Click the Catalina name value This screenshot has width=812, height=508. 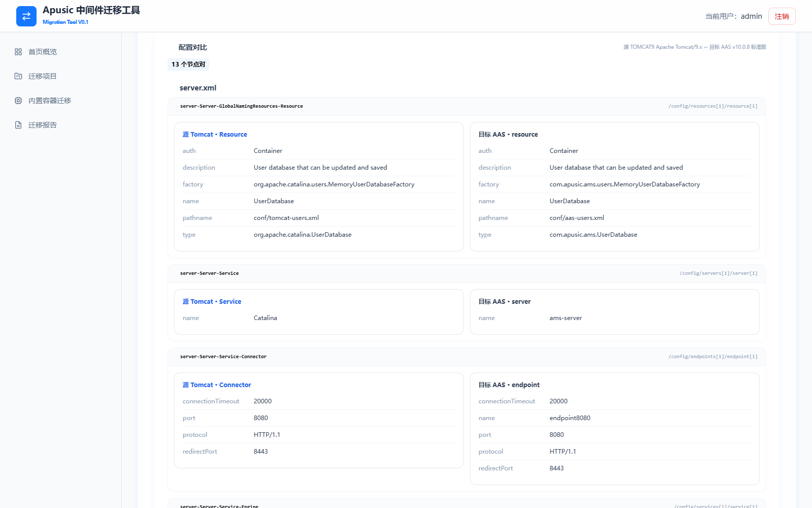point(265,318)
